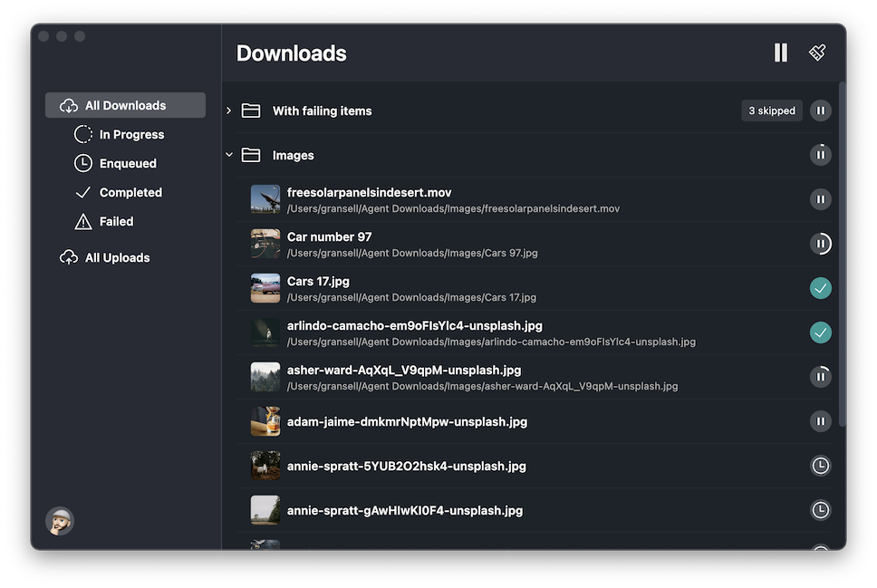This screenshot has width=877, height=588.
Task: Open the adam-jaime download's pause control
Action: tap(820, 421)
